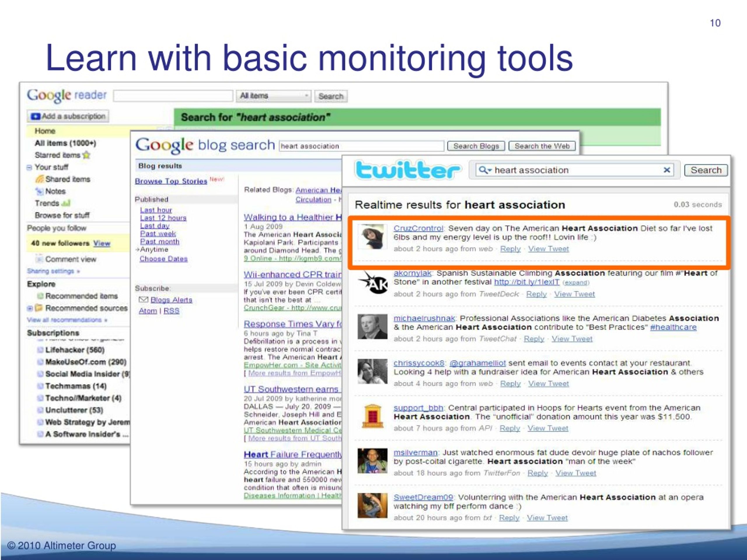
Task: Click the Notes icon in Reader sidebar
Action: (39, 191)
